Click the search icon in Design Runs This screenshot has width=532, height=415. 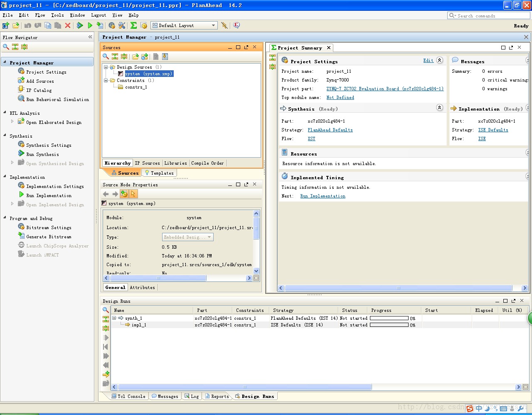106,310
